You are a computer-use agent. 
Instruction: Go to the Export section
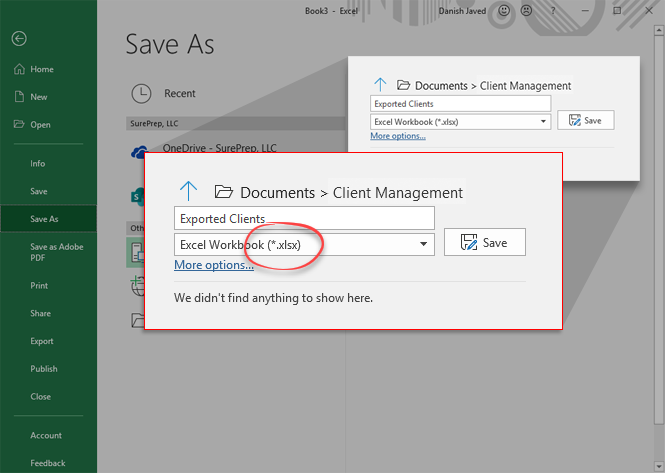(x=42, y=341)
